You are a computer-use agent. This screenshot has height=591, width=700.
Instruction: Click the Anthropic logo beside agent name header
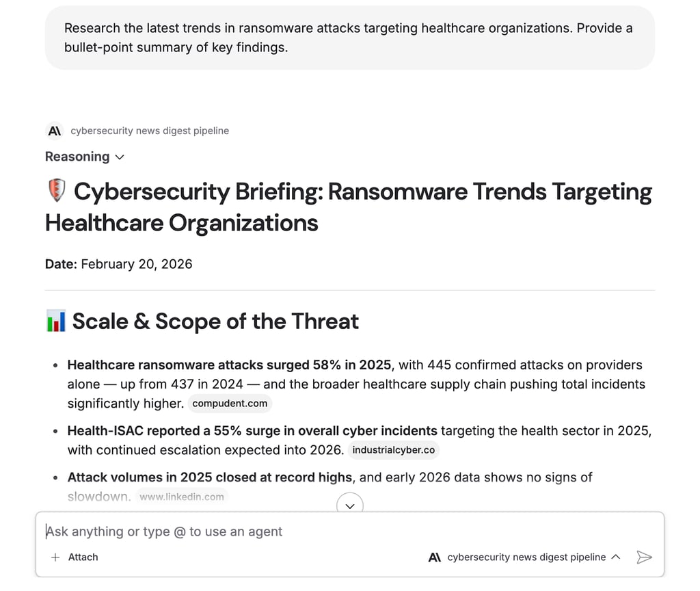[55, 131]
